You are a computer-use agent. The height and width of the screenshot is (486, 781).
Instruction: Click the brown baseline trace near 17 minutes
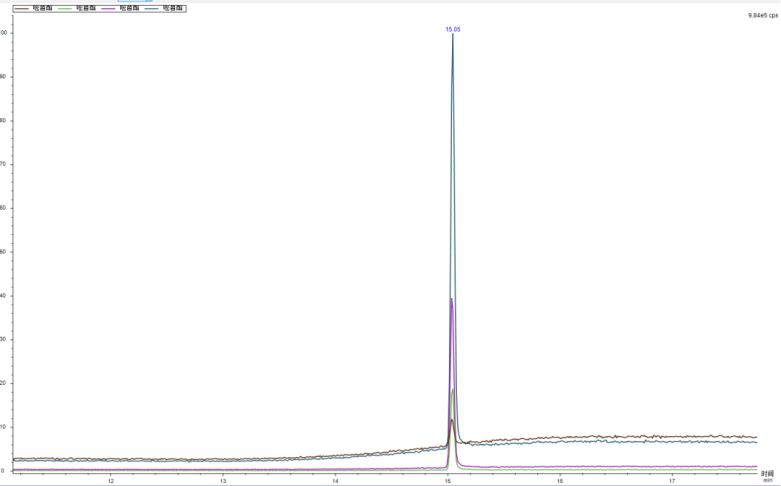pos(672,437)
